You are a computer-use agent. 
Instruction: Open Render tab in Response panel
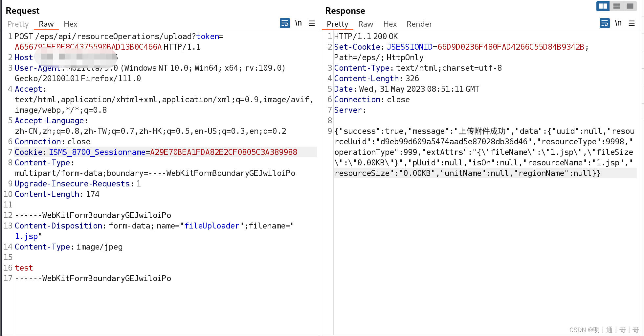[x=419, y=24]
